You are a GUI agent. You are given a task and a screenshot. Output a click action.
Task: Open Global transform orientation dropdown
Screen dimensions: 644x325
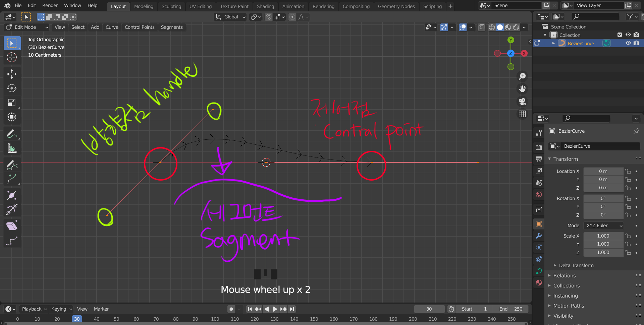coord(230,17)
